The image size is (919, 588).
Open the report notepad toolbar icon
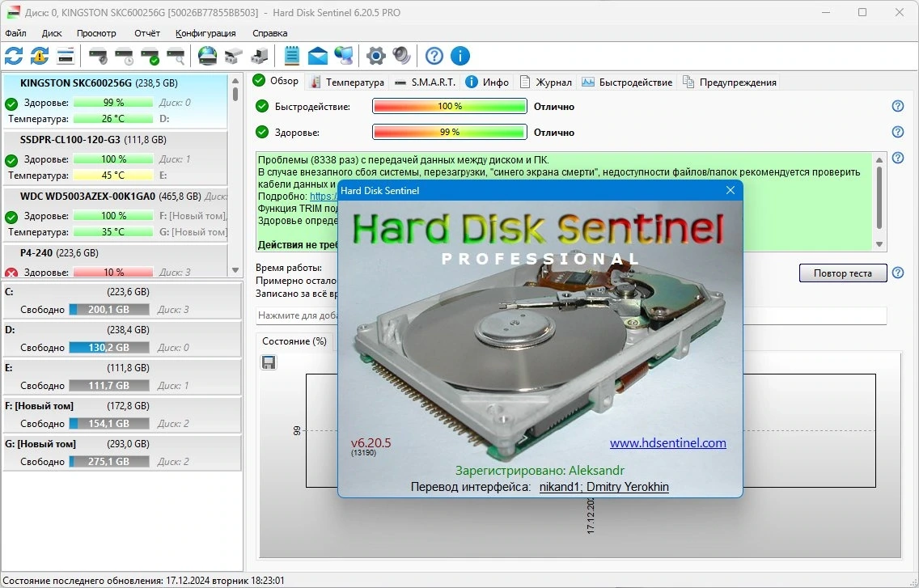click(x=292, y=57)
